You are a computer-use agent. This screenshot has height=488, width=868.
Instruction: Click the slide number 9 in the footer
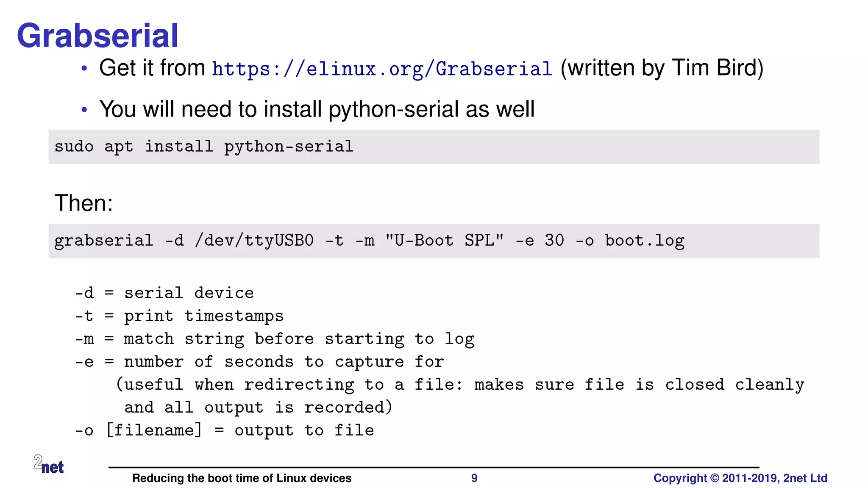[474, 478]
